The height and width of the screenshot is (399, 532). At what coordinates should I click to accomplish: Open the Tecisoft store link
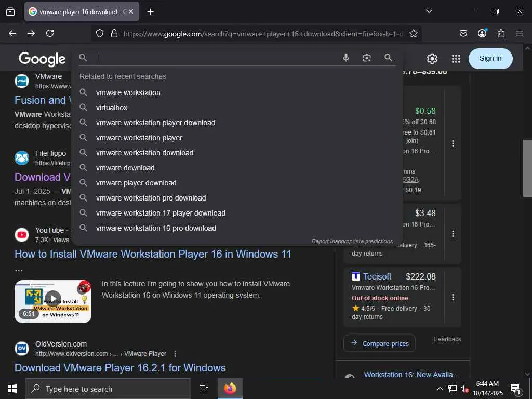pyautogui.click(x=377, y=276)
